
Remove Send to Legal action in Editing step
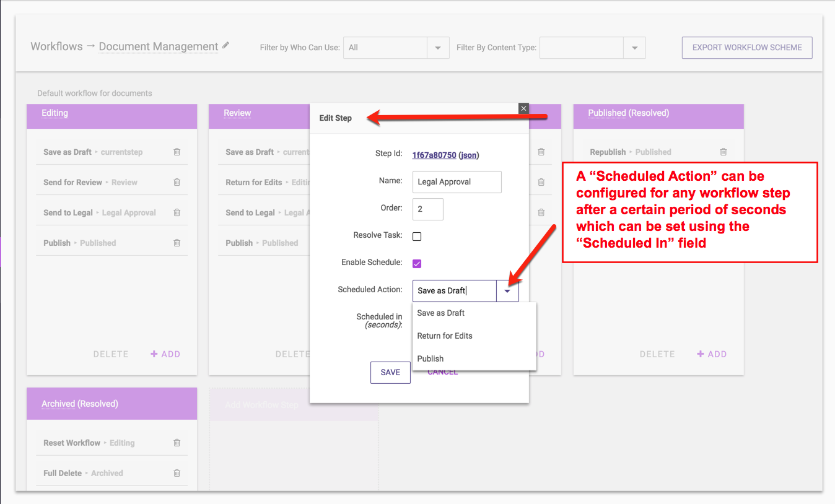coord(177,212)
